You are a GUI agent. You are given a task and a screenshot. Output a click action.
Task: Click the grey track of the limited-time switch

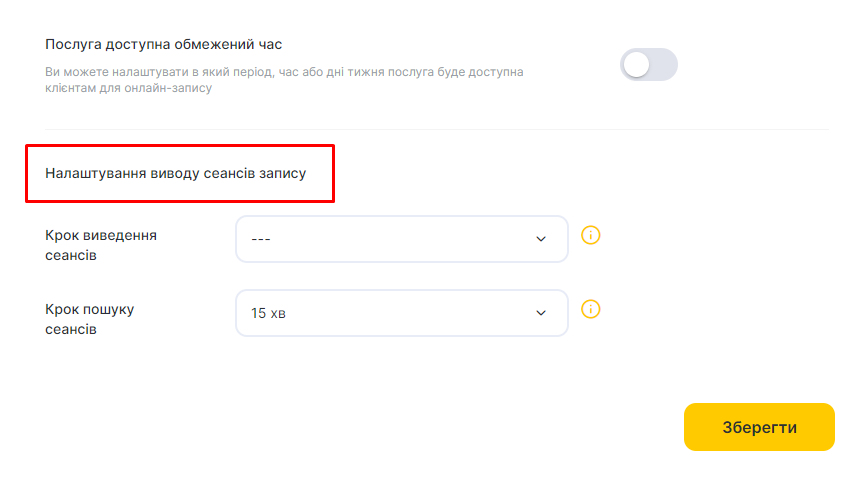[664, 64]
